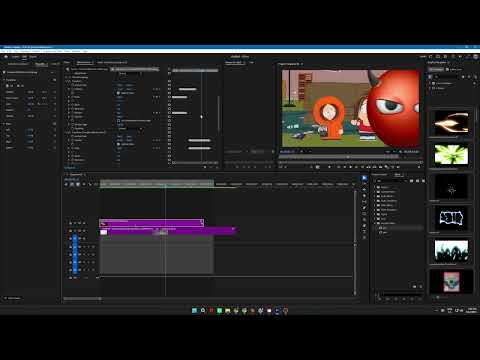The height and width of the screenshot is (360, 480).
Task: Open the user profile avatar at top right
Action: click(x=476, y=57)
